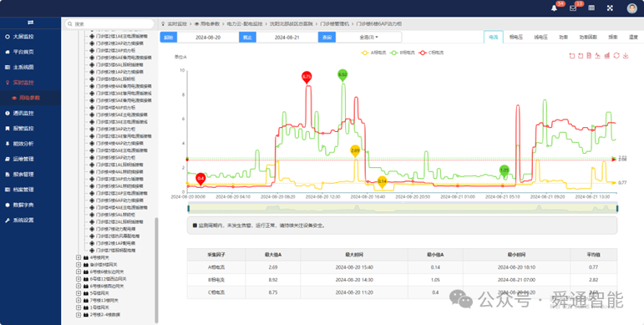Open the mail icon with 13 messages
Screen dimensions: 644x325
point(573,8)
